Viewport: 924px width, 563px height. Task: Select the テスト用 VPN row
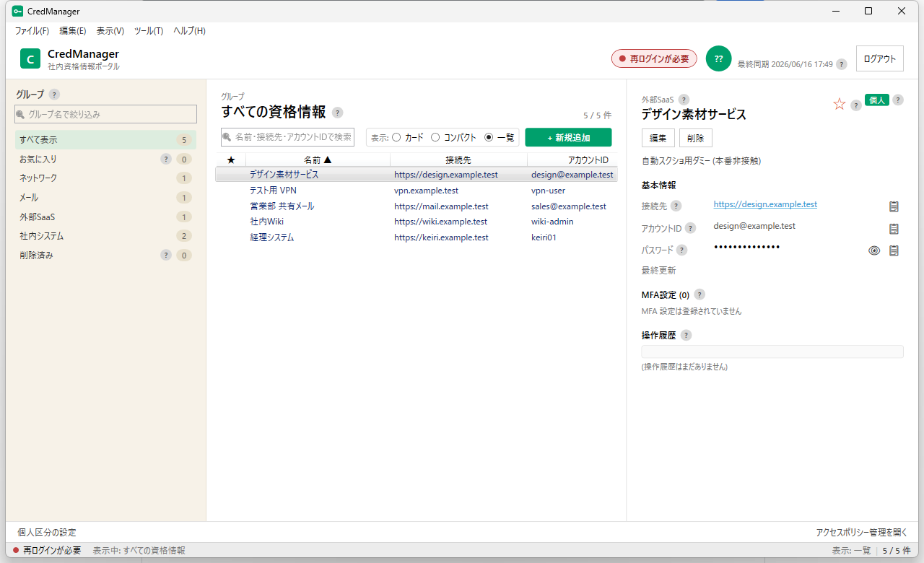coord(417,191)
